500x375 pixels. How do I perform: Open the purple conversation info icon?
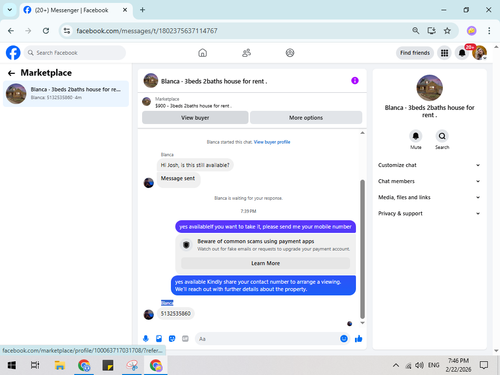(x=355, y=81)
